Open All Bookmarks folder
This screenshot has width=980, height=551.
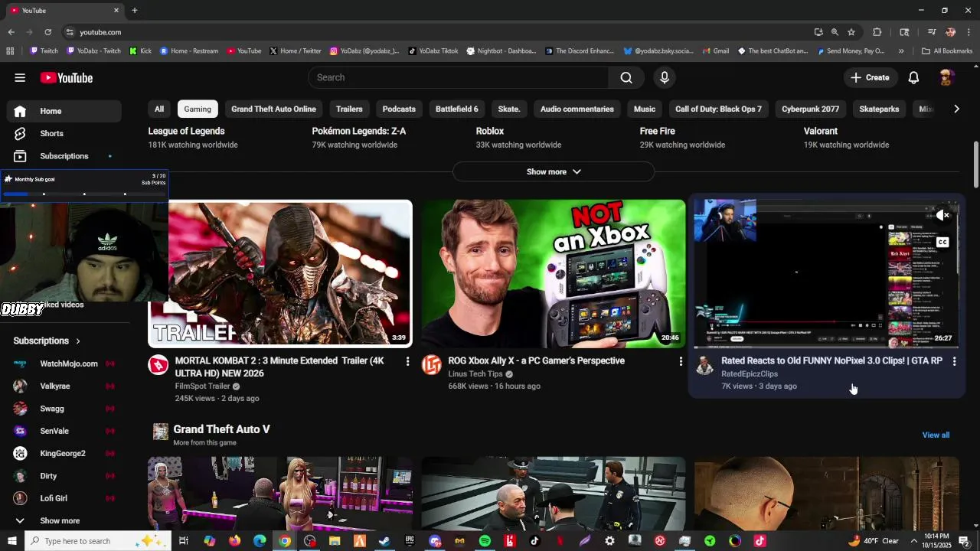tap(947, 51)
